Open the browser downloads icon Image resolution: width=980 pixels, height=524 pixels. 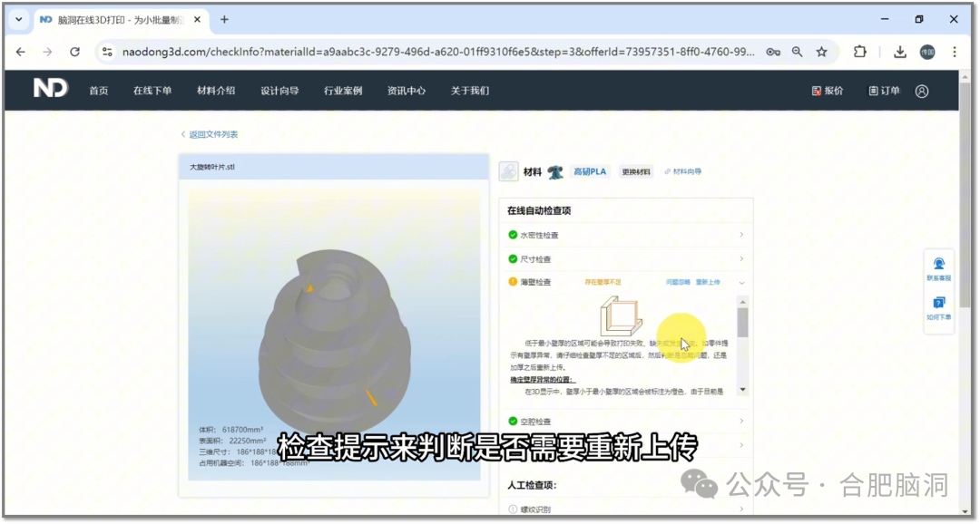coord(899,52)
